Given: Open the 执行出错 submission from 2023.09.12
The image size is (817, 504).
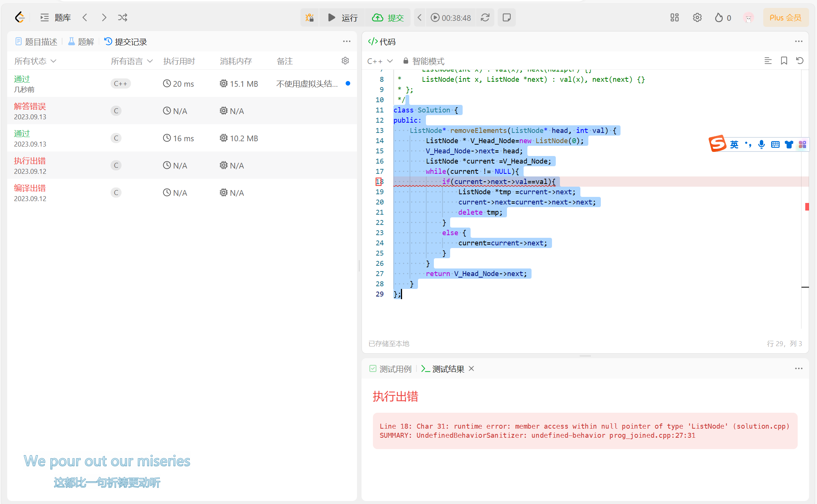Looking at the screenshot, I should point(182,165).
